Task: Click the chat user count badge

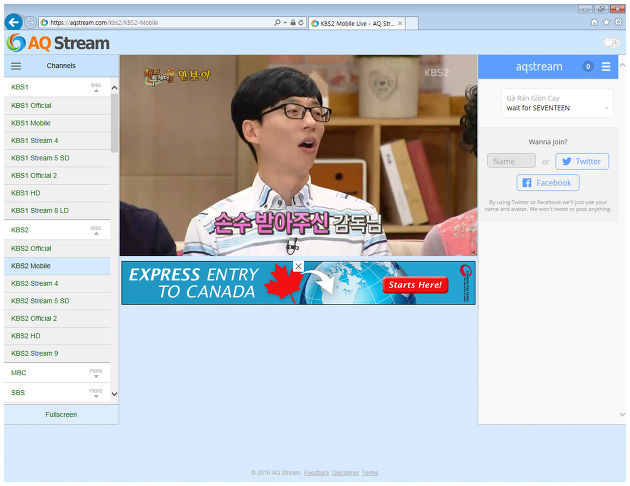Action: 588,67
